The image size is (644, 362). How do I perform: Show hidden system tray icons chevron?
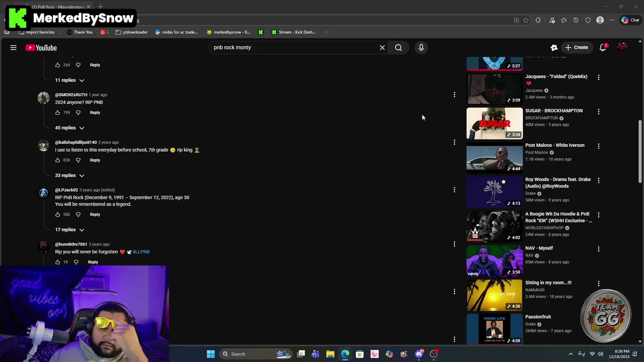coord(571,354)
